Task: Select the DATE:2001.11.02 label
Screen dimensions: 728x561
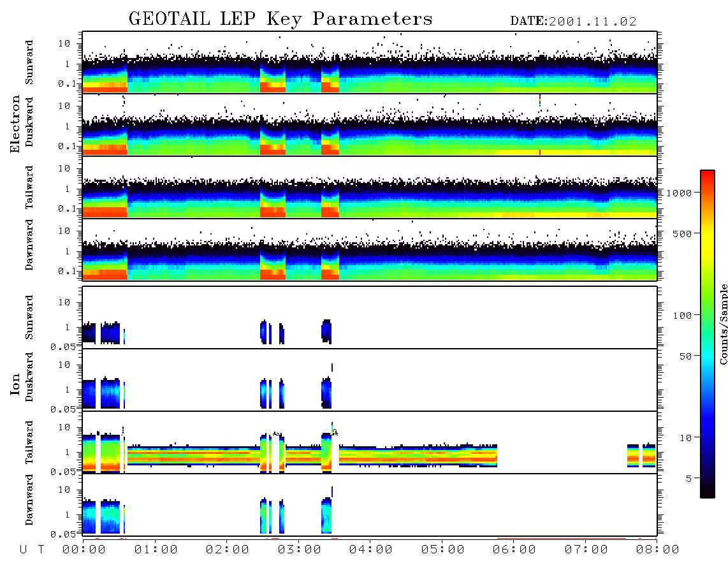Action: [573, 22]
